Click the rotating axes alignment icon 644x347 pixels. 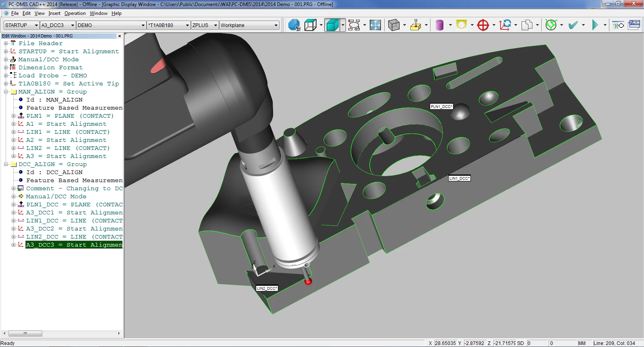[505, 25]
